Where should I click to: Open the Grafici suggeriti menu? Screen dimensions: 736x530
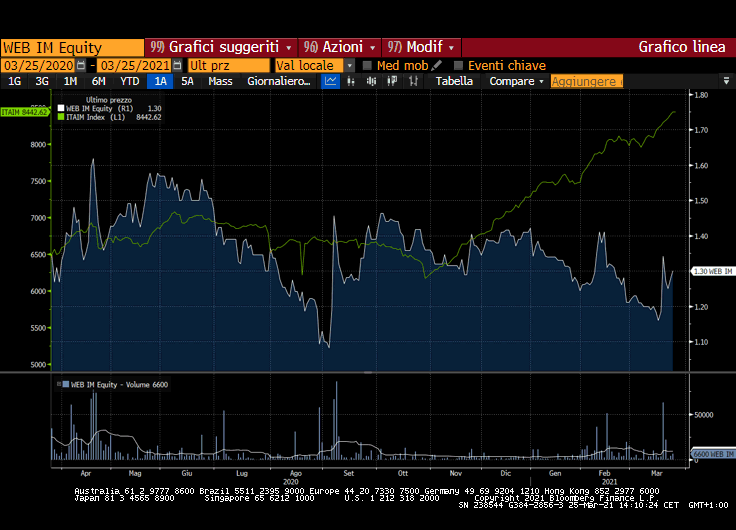(x=222, y=47)
